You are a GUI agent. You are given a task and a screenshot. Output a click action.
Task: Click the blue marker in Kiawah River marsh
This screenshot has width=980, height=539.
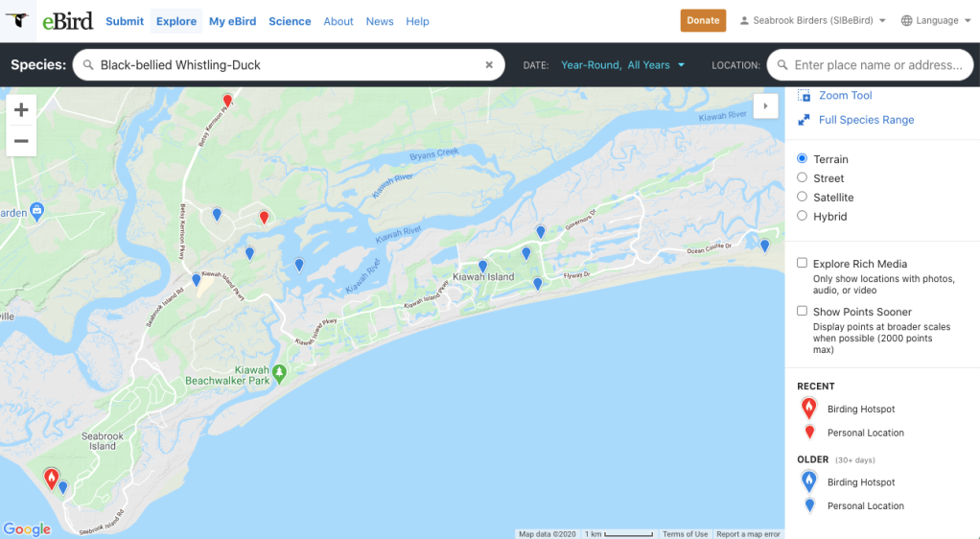[x=299, y=265]
